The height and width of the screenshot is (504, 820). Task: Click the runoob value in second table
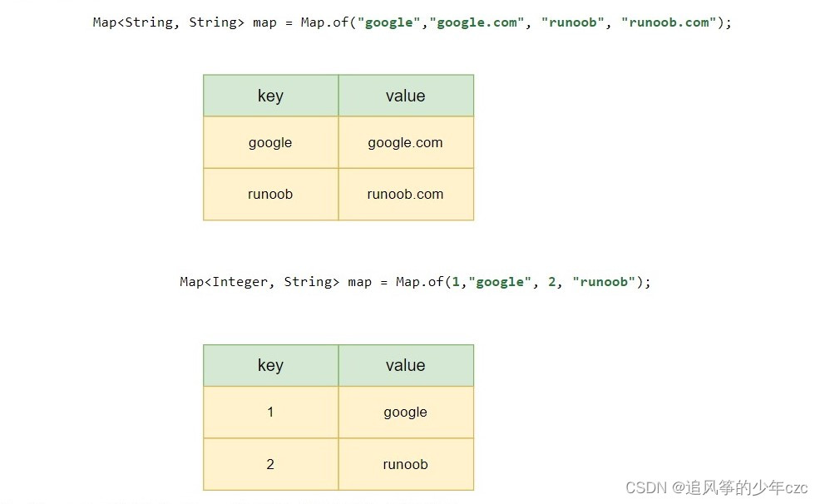(406, 464)
